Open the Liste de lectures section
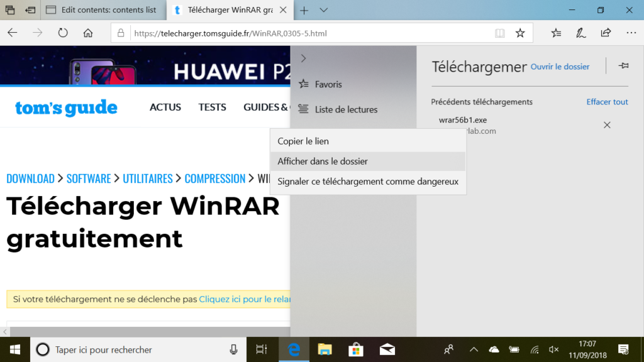The height and width of the screenshot is (362, 644). click(x=353, y=109)
